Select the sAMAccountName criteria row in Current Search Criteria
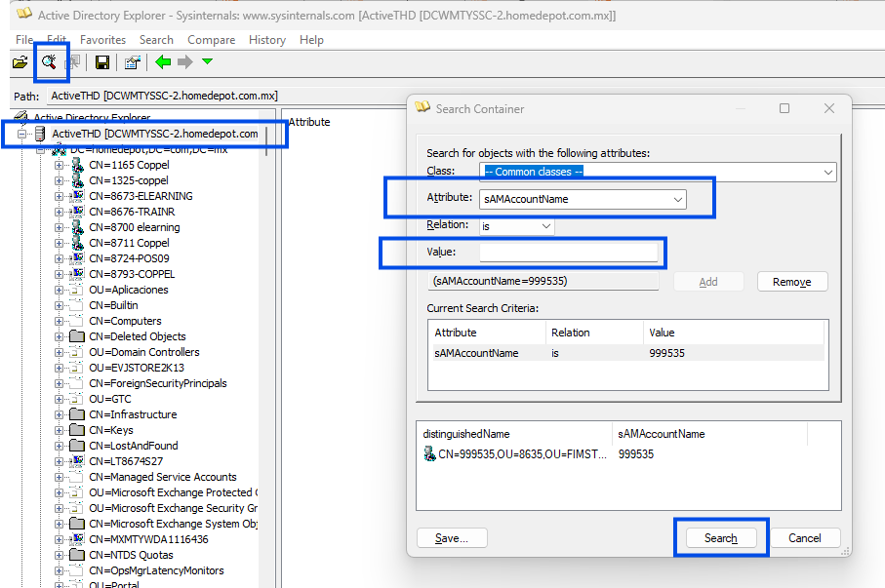Screen dimensions: 885x588 628,353
